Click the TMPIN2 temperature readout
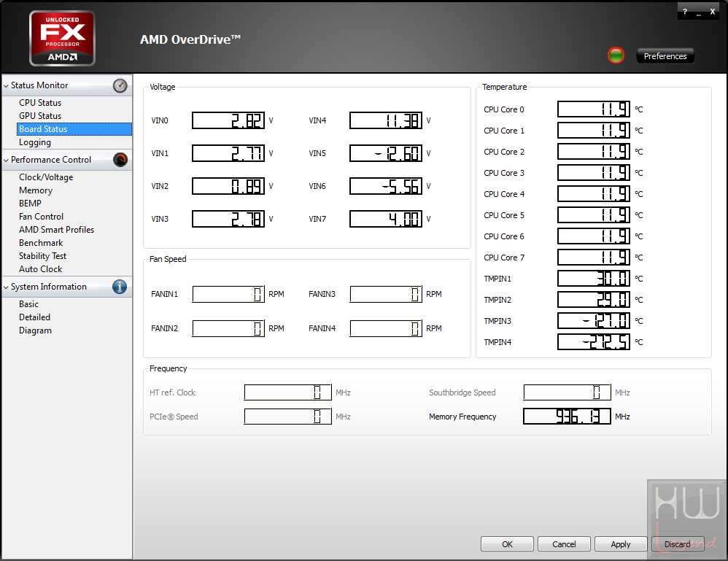The image size is (728, 561). [x=594, y=300]
